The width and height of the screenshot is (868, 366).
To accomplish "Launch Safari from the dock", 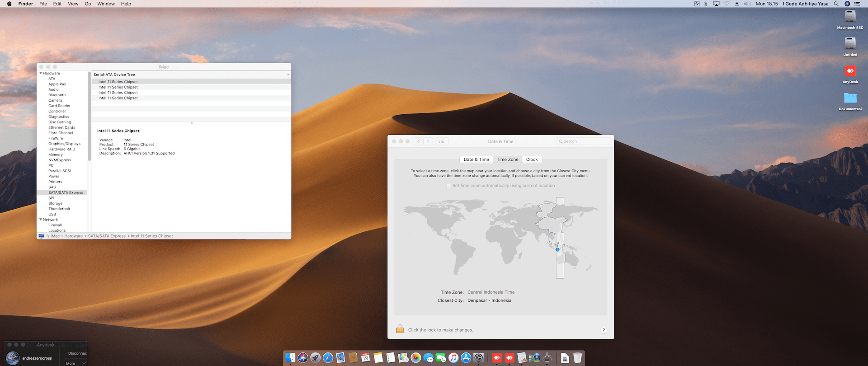I will pos(328,358).
